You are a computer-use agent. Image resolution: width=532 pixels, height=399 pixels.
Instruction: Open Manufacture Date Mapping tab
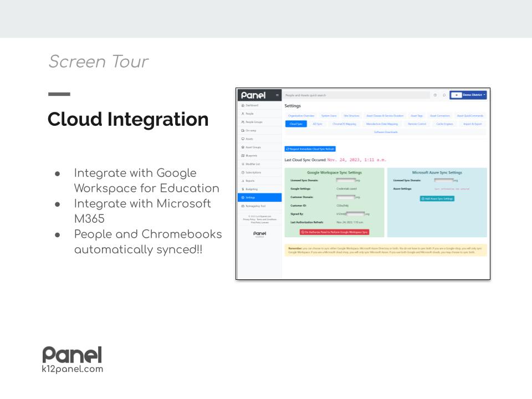click(x=382, y=124)
